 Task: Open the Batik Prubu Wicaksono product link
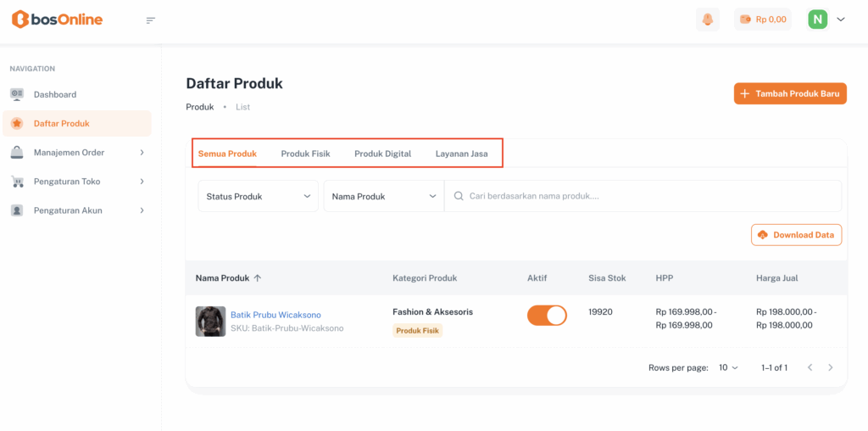(275, 315)
